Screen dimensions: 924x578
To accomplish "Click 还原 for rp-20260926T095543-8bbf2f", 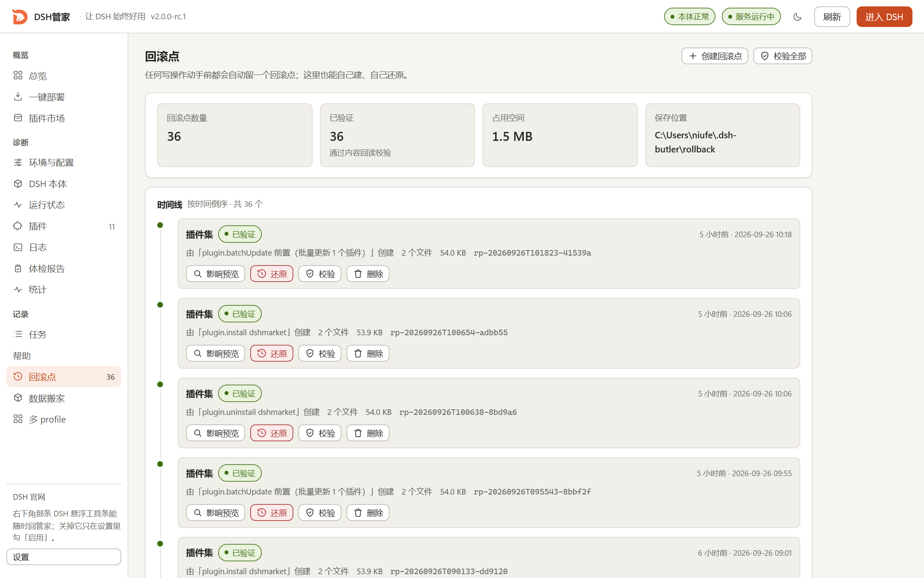I will pyautogui.click(x=272, y=512).
